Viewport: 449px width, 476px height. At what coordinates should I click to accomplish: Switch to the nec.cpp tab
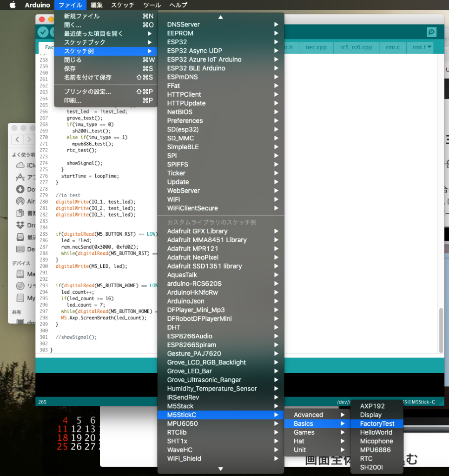(x=316, y=47)
